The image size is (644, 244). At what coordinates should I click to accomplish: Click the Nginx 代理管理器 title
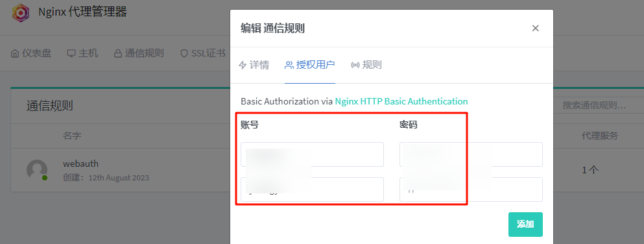tap(82, 12)
